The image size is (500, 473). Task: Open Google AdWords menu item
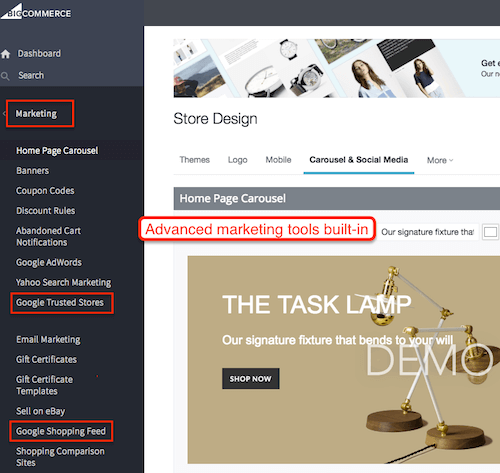(x=49, y=262)
